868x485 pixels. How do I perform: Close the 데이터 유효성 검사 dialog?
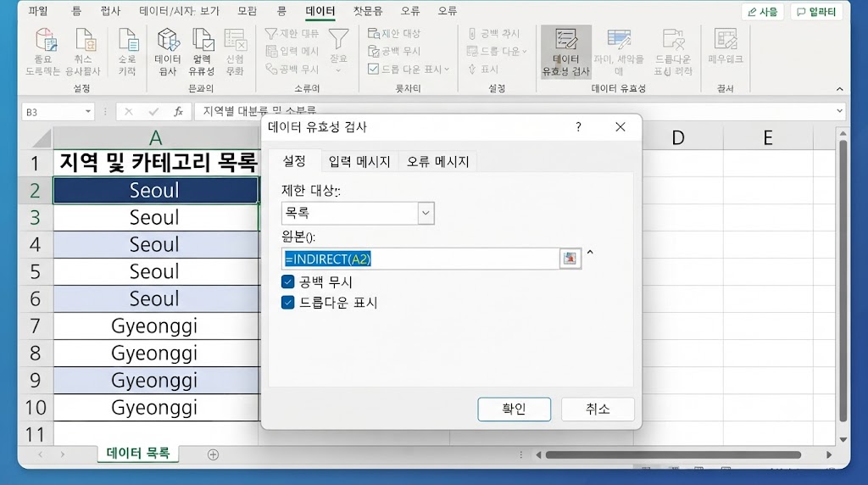coord(620,127)
